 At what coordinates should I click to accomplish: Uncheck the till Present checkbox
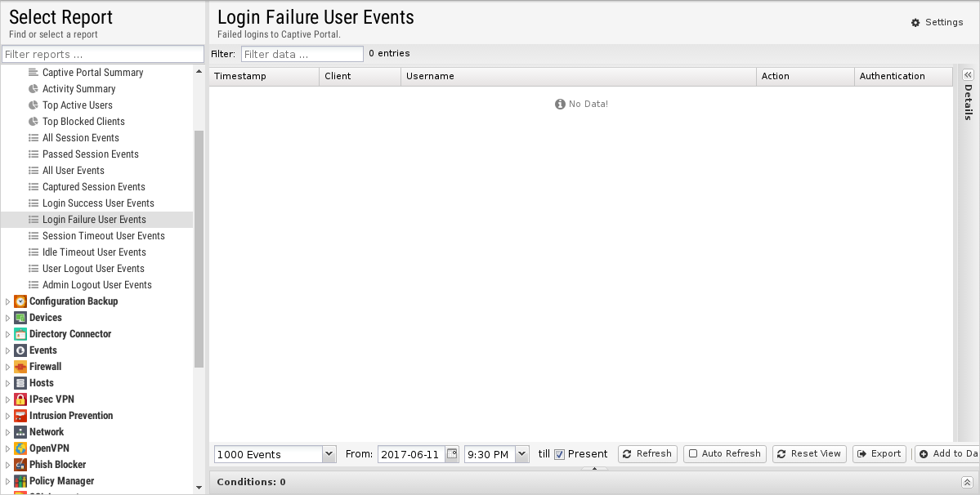click(x=560, y=455)
